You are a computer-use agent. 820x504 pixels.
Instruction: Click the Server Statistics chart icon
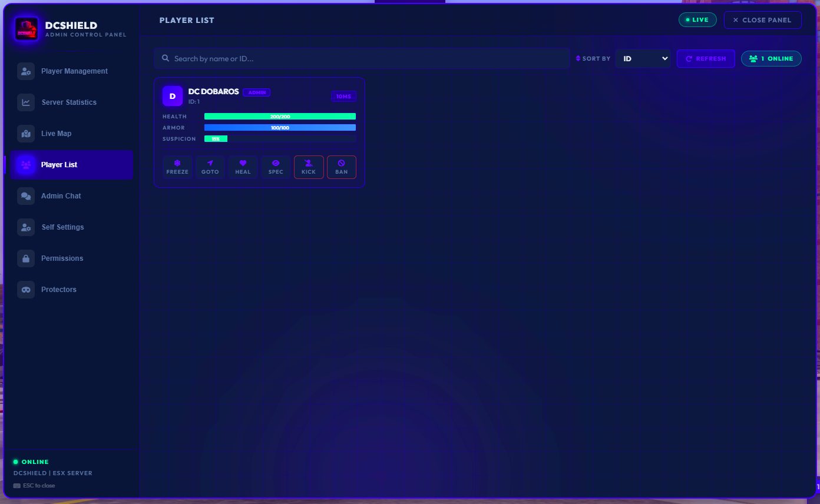coord(26,102)
